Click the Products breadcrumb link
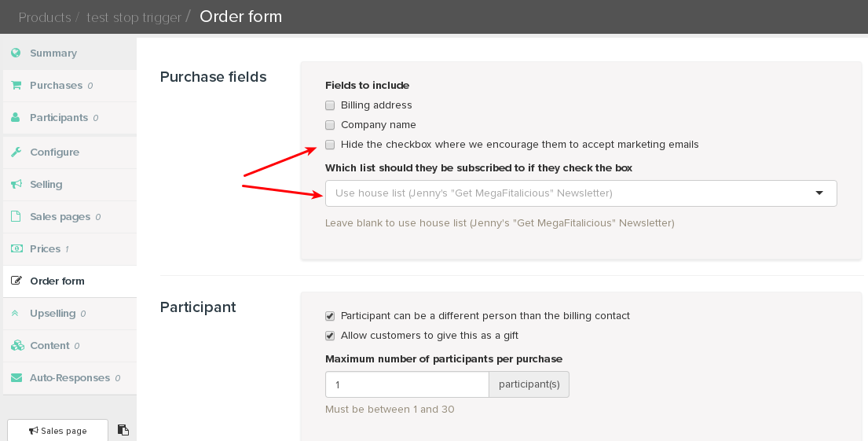This screenshot has width=868, height=441. point(45,17)
